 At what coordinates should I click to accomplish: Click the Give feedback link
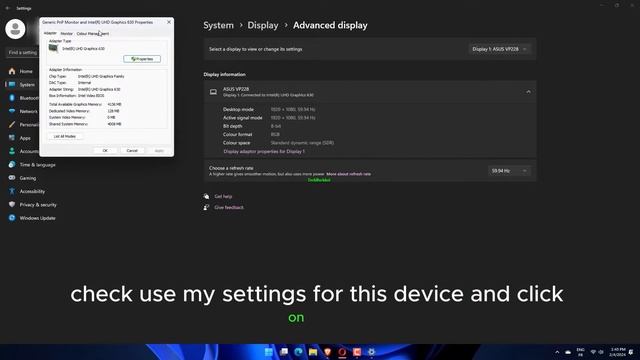coord(229,207)
